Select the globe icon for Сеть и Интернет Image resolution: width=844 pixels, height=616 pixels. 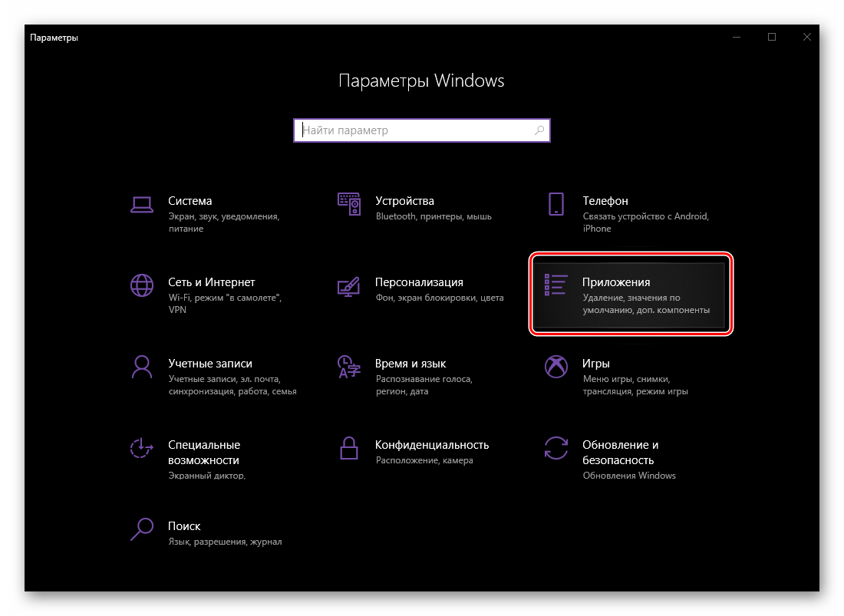tap(142, 285)
